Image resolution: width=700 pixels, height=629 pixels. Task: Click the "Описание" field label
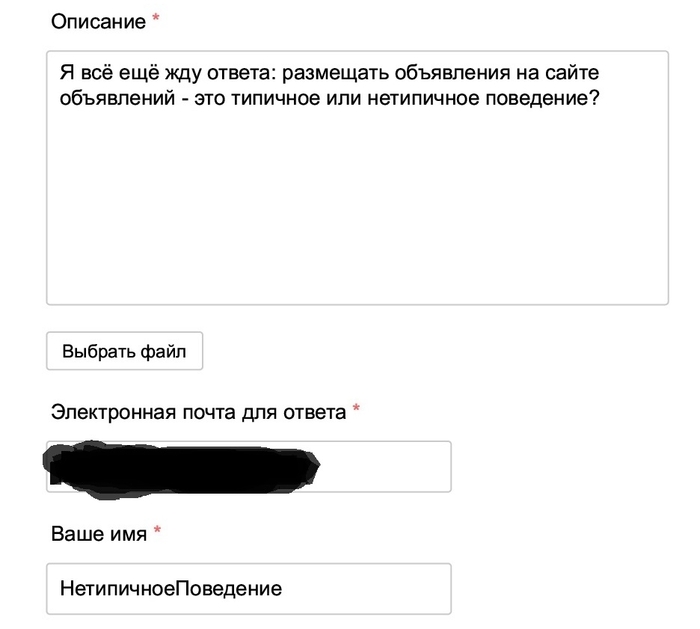coord(97,21)
